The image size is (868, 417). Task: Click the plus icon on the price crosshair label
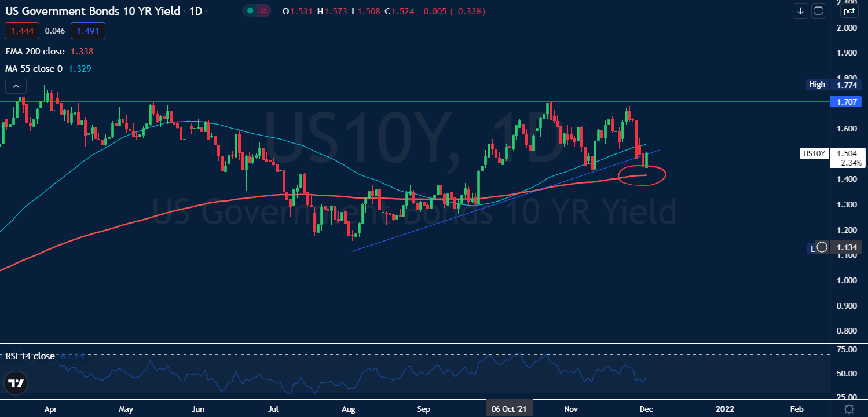(x=822, y=248)
